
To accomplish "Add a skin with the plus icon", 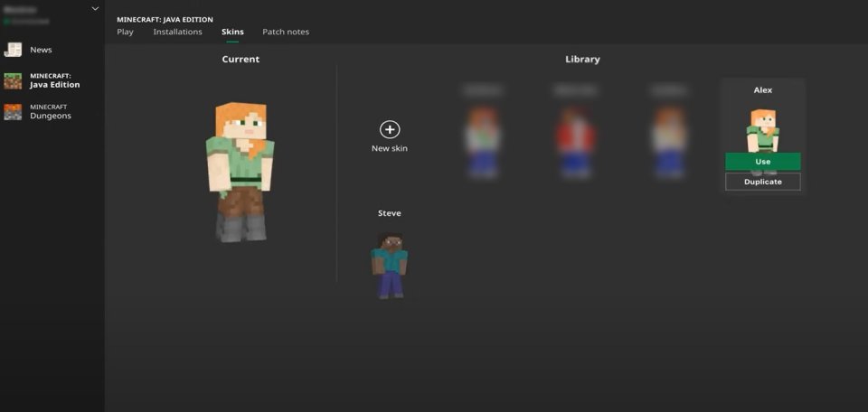I will click(390, 129).
